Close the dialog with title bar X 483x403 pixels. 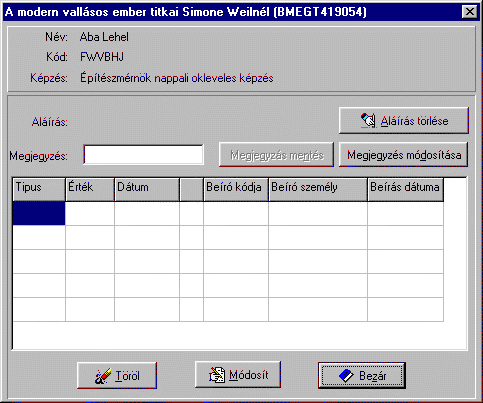point(470,12)
